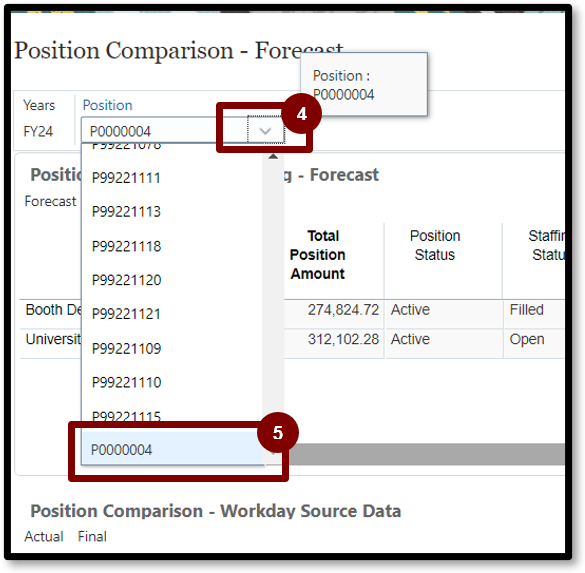The image size is (585, 573).
Task: Click the FY24 years value
Action: pyautogui.click(x=38, y=132)
